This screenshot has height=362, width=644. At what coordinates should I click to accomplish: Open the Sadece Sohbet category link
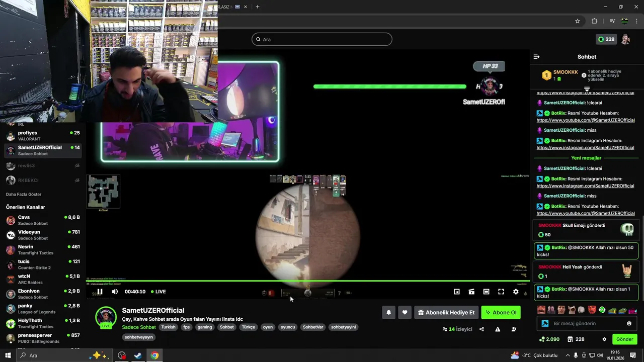[139, 327]
